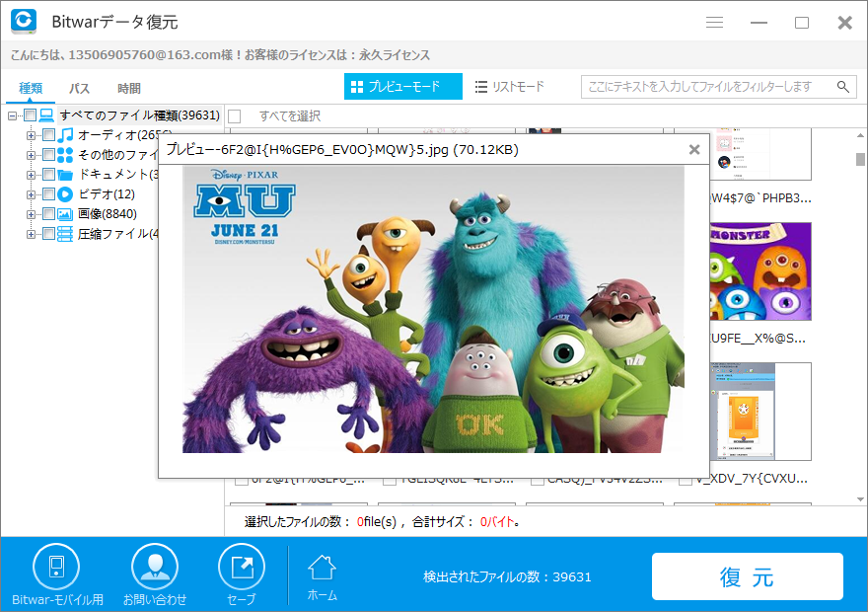Click the search magnifier icon

pyautogui.click(x=843, y=87)
